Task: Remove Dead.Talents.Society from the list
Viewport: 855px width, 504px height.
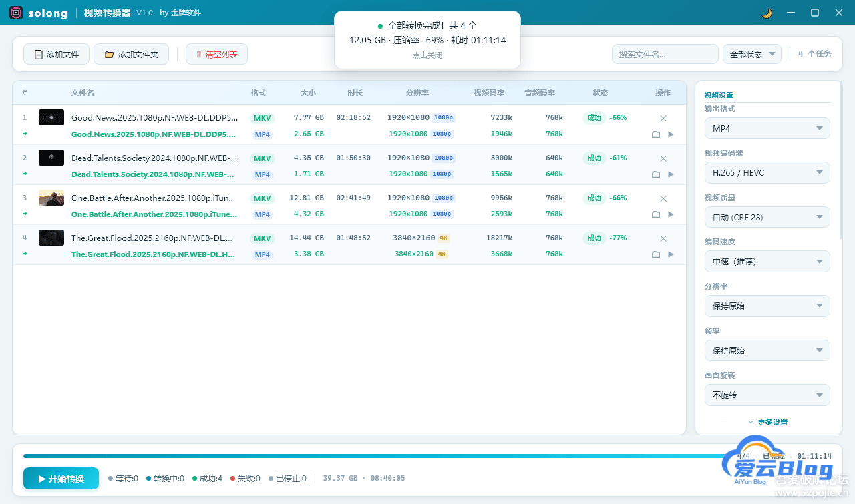Action: (663, 158)
